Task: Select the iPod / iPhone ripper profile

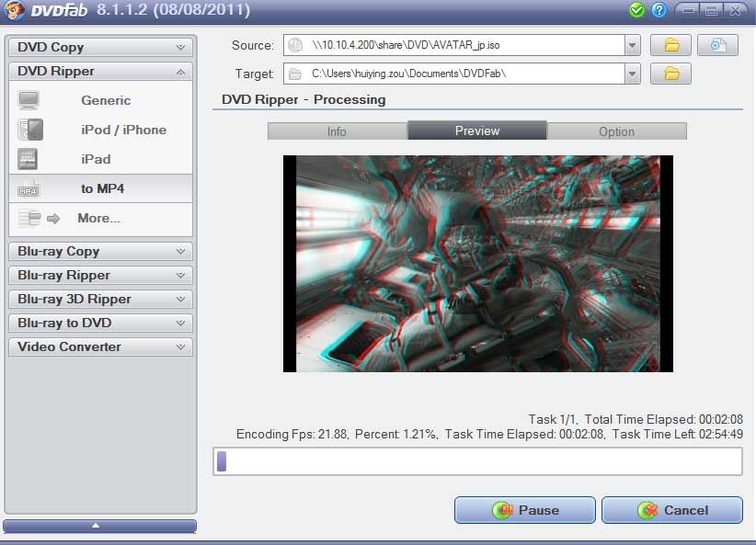Action: 100,130
